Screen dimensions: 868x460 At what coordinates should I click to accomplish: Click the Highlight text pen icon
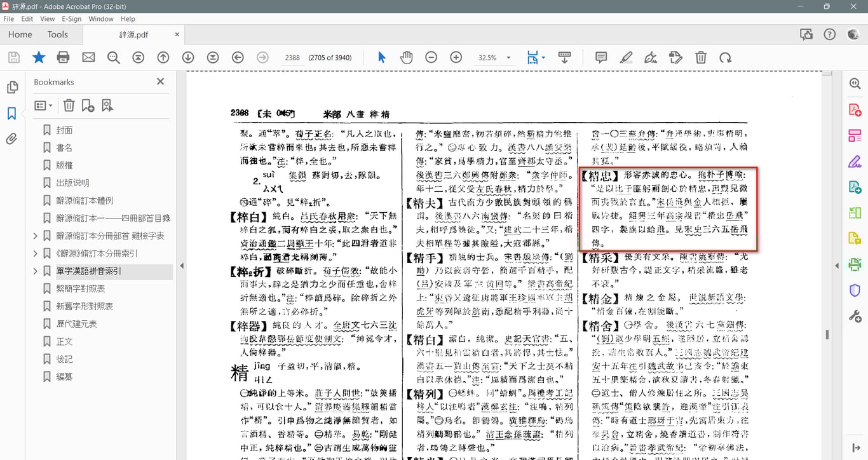626,58
